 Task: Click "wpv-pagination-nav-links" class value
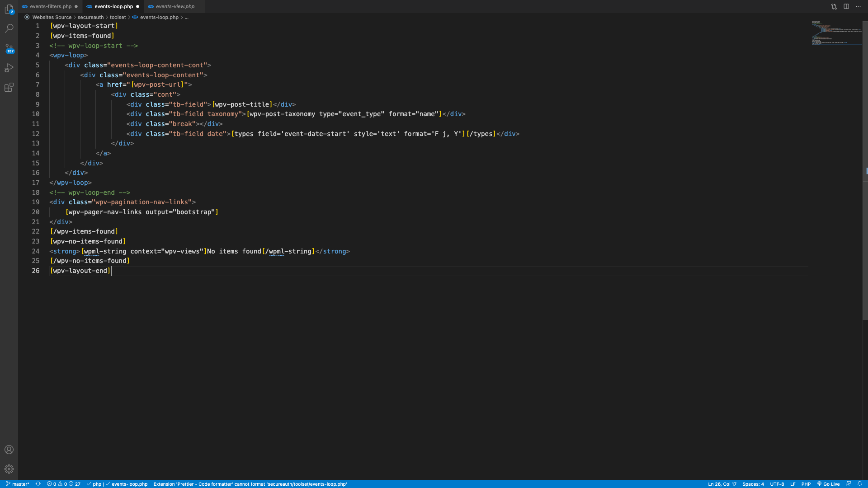pos(142,202)
